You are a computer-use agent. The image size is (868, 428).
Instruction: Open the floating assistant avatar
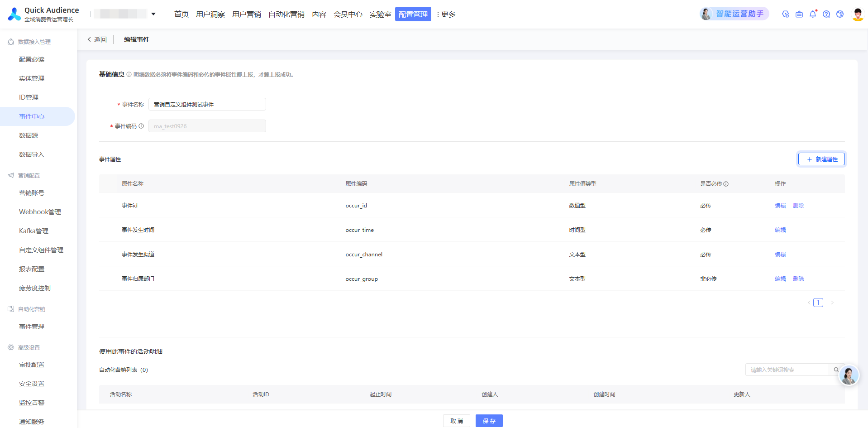pos(849,375)
